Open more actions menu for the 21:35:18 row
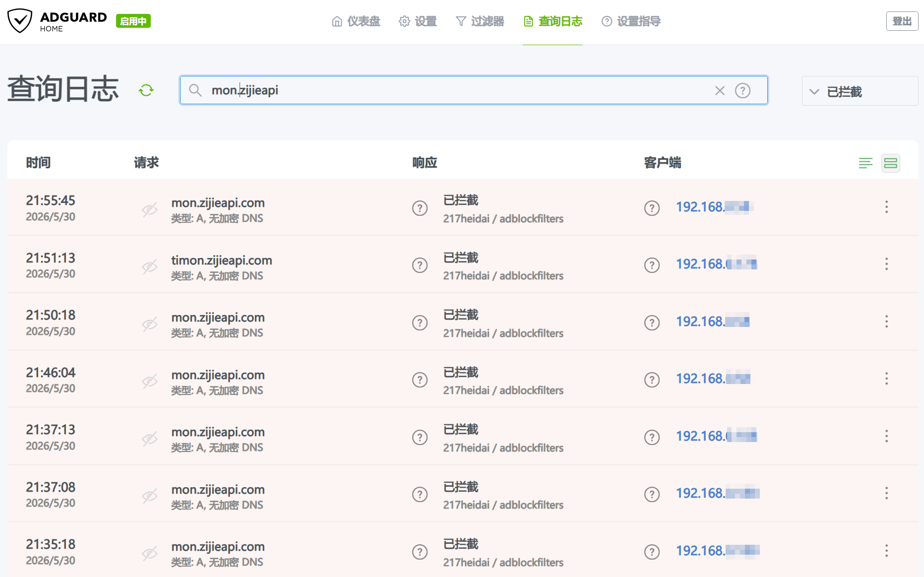Viewport: 924px width, 577px height. [886, 551]
